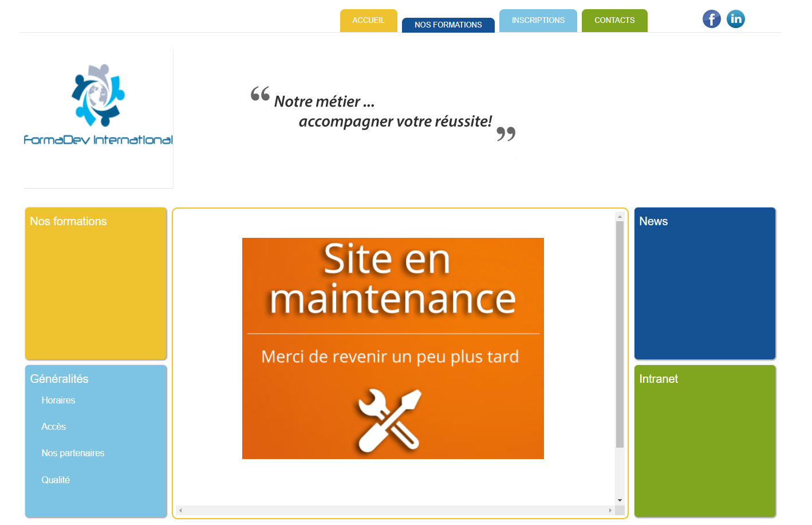Click the News panel heading
The height and width of the screenshot is (525, 812).
coord(653,221)
